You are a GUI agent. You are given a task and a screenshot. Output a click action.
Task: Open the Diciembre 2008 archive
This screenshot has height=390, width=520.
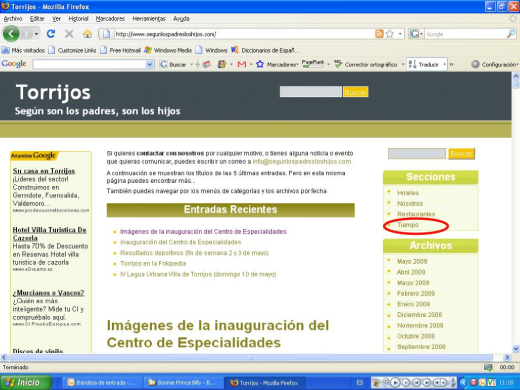419,315
